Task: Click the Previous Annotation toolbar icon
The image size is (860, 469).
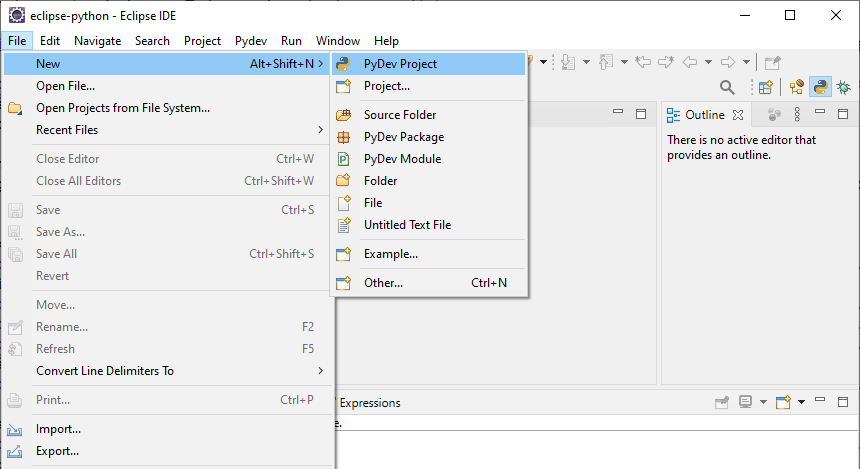Action: [606, 62]
